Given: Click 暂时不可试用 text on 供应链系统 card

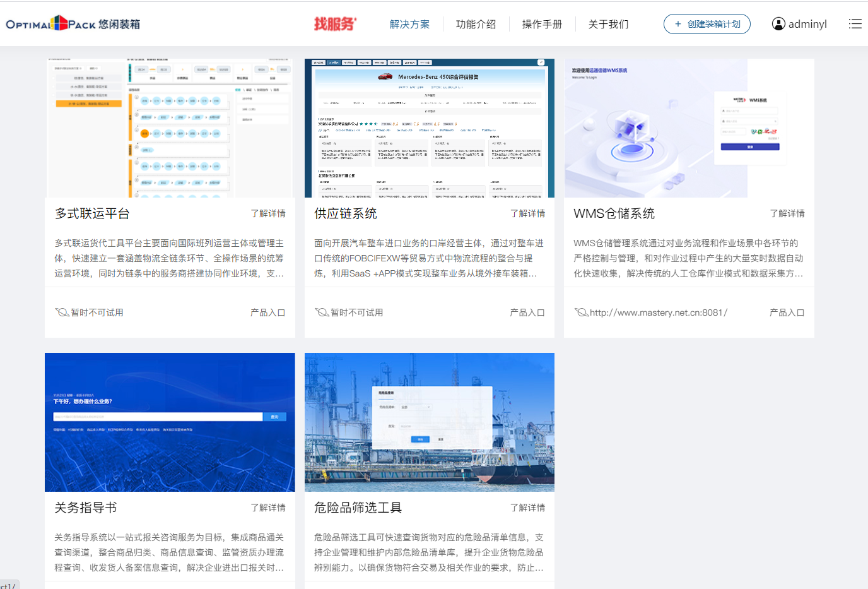Looking at the screenshot, I should point(357,312).
